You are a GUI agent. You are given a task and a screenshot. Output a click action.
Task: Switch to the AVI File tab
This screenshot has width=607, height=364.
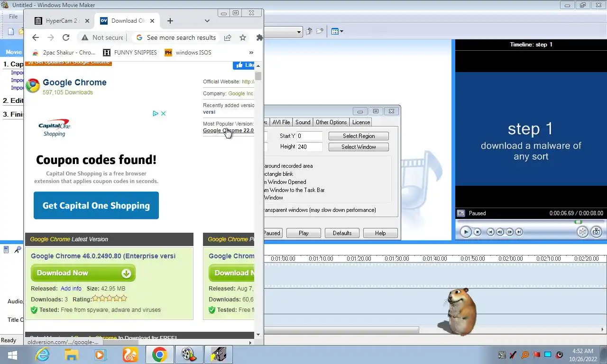pos(281,122)
